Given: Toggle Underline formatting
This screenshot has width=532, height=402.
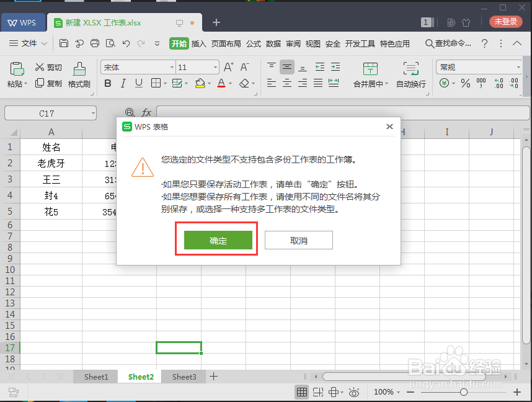Looking at the screenshot, I should 138,83.
